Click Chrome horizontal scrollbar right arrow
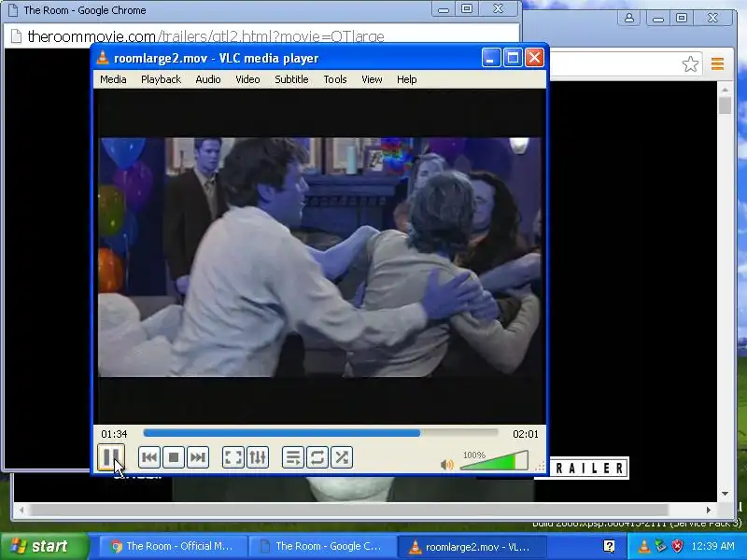 tap(709, 510)
